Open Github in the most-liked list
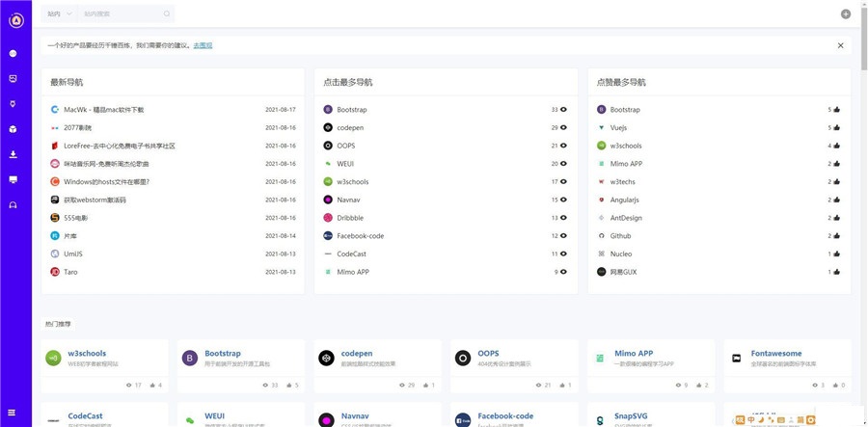The width and height of the screenshot is (868, 427). 620,235
